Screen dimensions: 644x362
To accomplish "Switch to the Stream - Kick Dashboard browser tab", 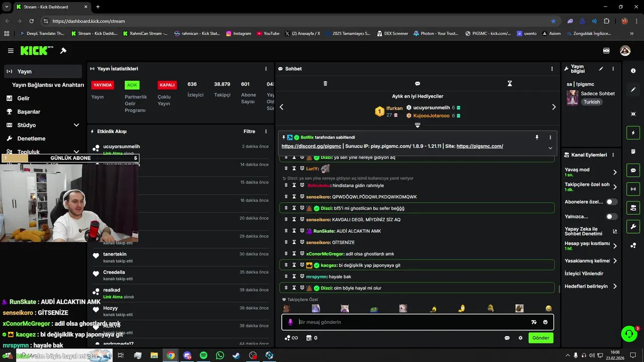I will [52, 7].
